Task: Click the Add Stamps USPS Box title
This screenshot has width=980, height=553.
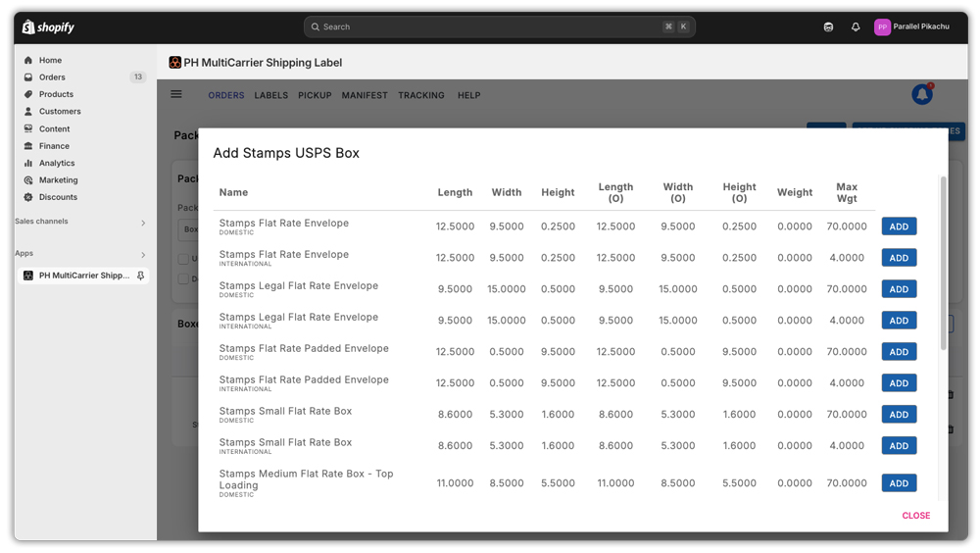Action: click(286, 153)
